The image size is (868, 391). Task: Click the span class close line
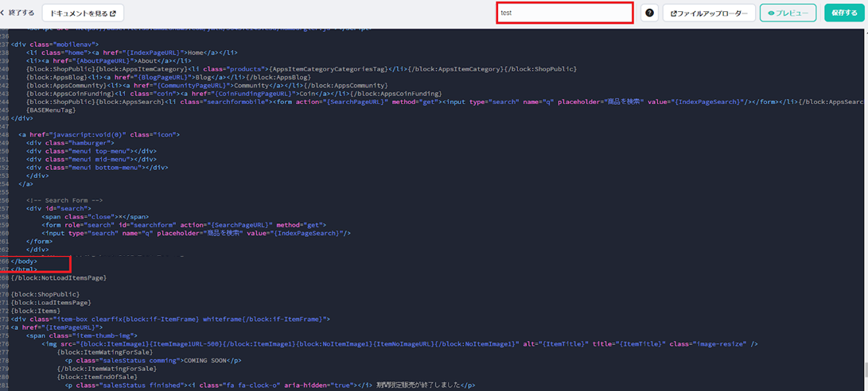coord(95,217)
